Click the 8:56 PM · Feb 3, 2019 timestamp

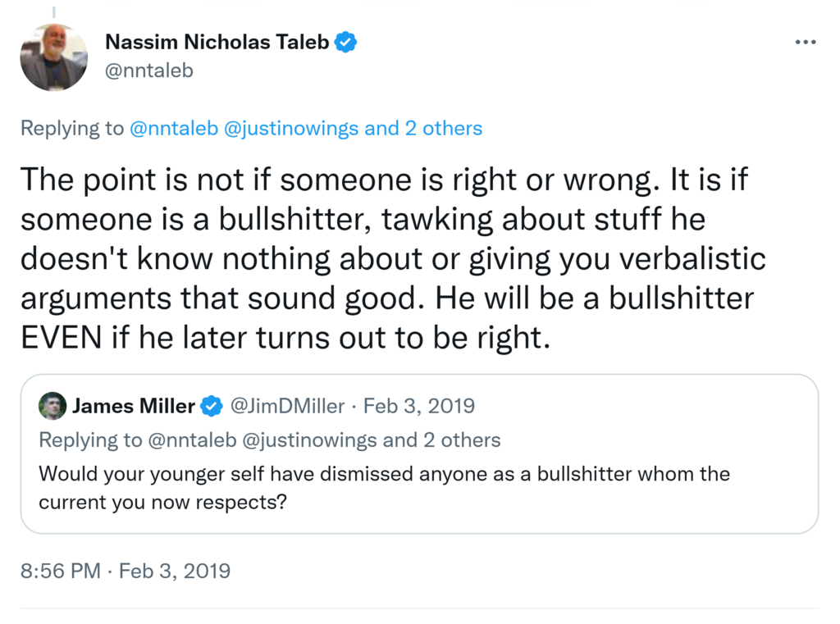pyautogui.click(x=126, y=571)
